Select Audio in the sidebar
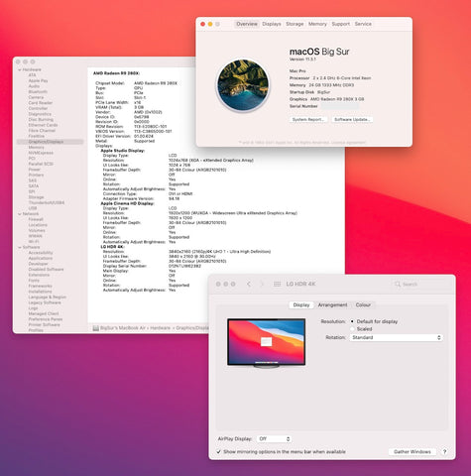The image size is (471, 476). point(34,86)
